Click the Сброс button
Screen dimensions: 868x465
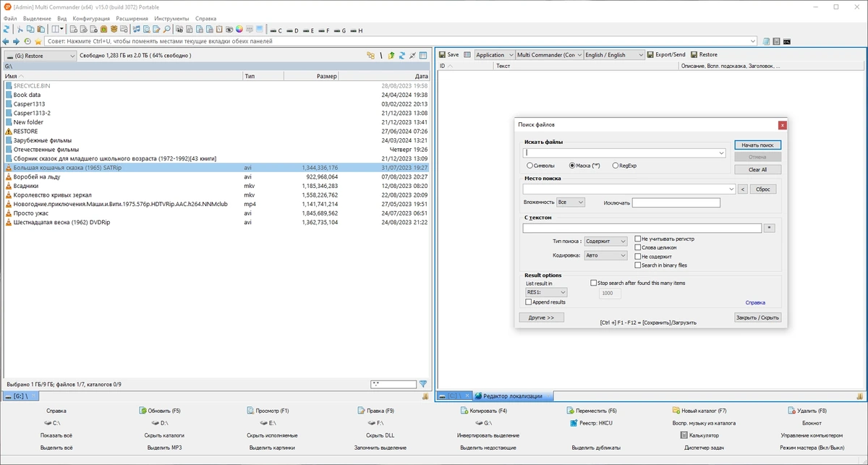coord(762,189)
